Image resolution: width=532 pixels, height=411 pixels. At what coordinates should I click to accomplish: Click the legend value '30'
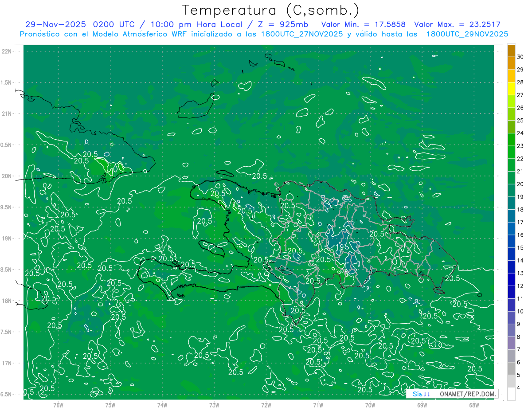coord(520,57)
